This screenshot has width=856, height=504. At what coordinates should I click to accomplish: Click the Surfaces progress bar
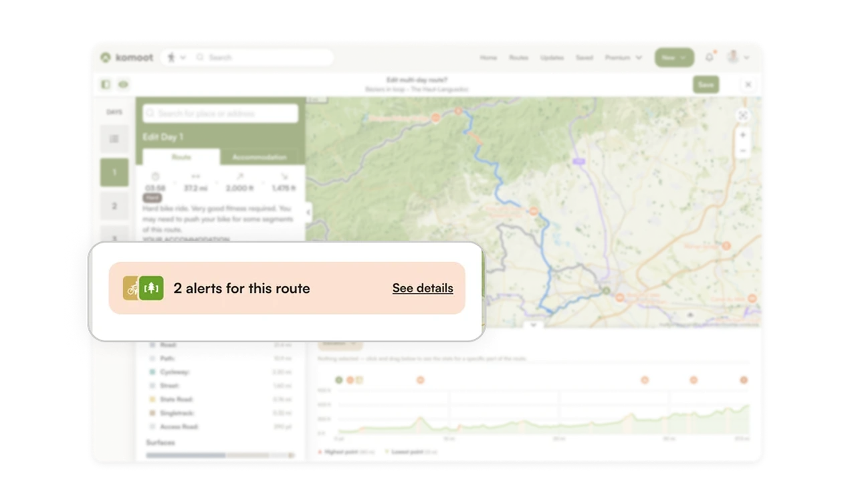click(x=220, y=455)
